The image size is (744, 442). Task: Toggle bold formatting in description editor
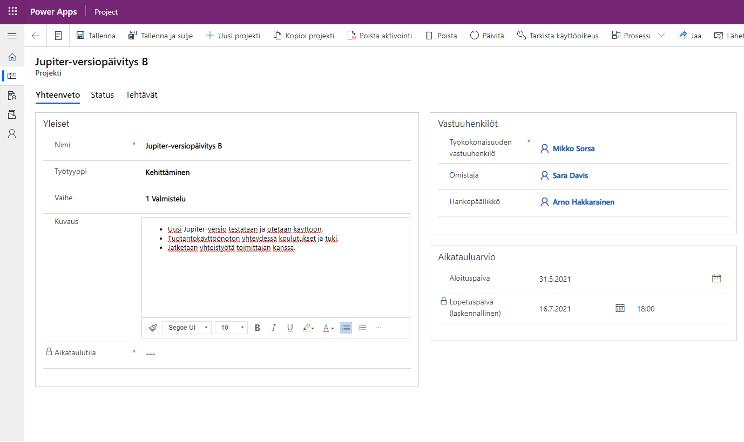pos(257,327)
